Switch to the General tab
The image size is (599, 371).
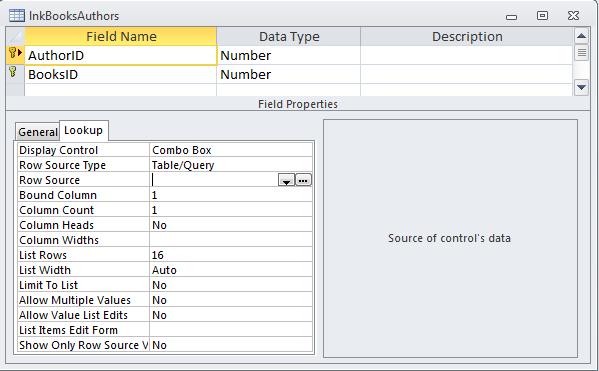[x=37, y=132]
